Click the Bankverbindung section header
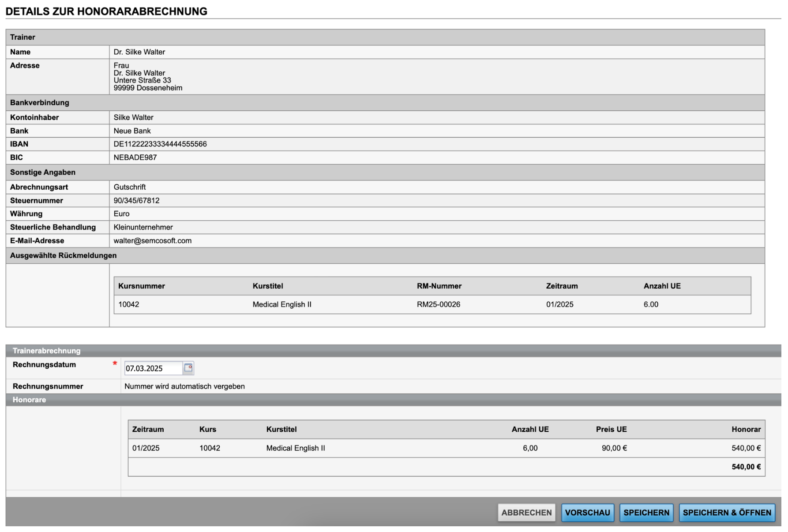Screen dimensions: 788x532 [39, 102]
